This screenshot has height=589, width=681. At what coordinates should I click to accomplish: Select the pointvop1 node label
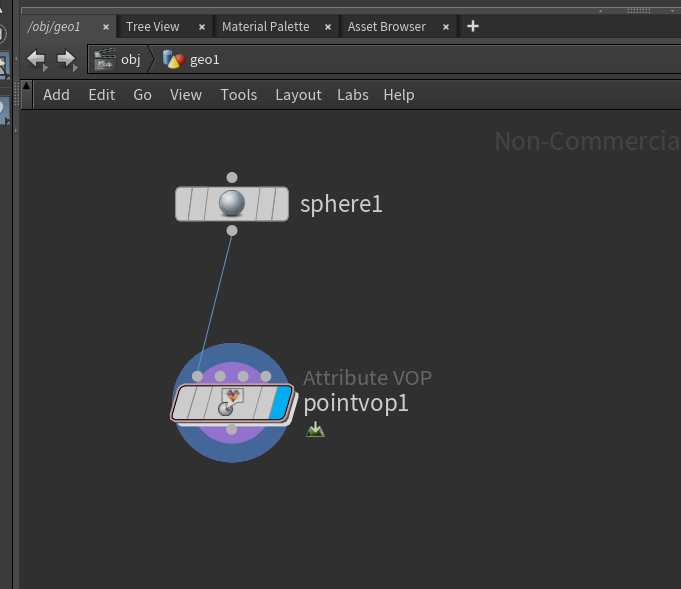[356, 404]
